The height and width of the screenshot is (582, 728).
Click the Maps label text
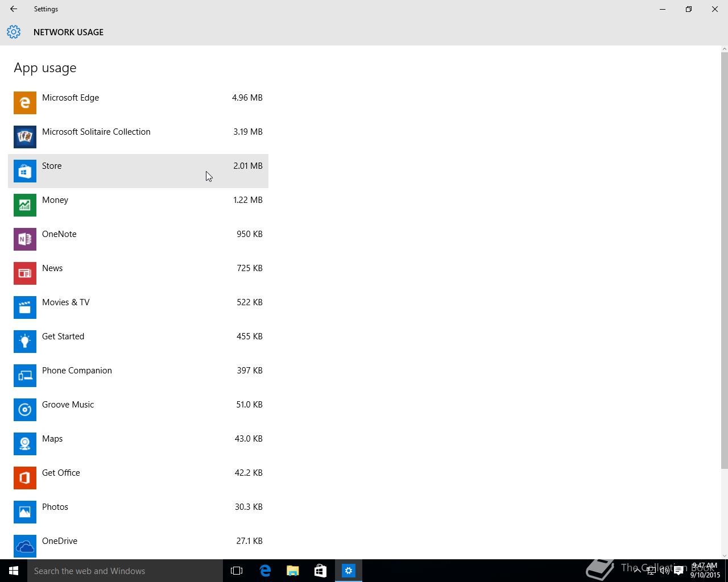click(x=52, y=439)
